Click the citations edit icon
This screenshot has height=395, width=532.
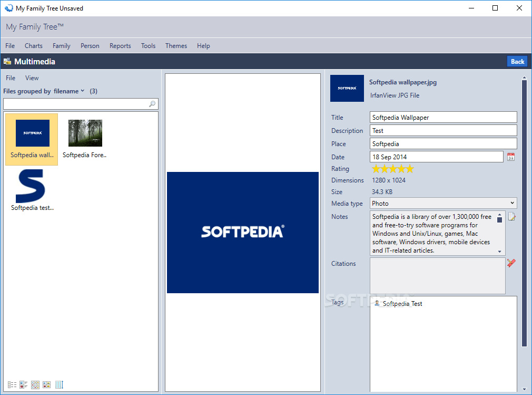511,263
